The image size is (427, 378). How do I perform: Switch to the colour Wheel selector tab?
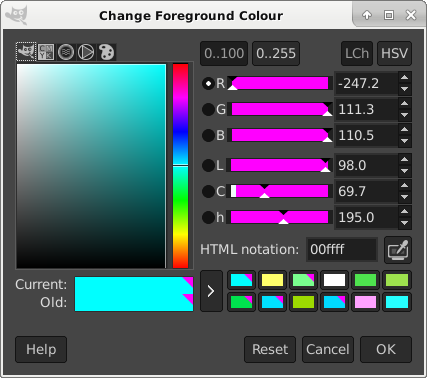pos(86,52)
